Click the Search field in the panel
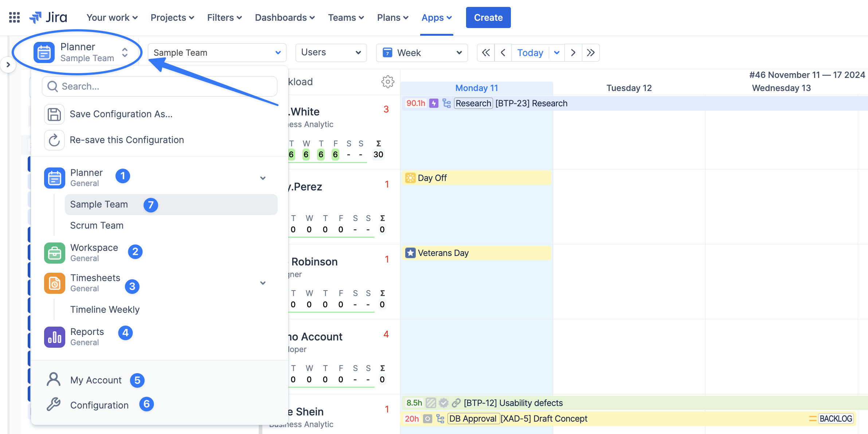Viewport: 868px width, 434px height. (x=160, y=86)
